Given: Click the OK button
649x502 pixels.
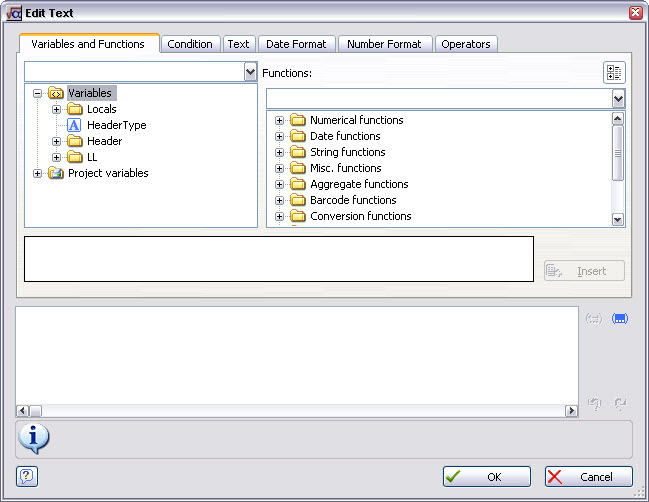Looking at the screenshot, I should tap(487, 477).
